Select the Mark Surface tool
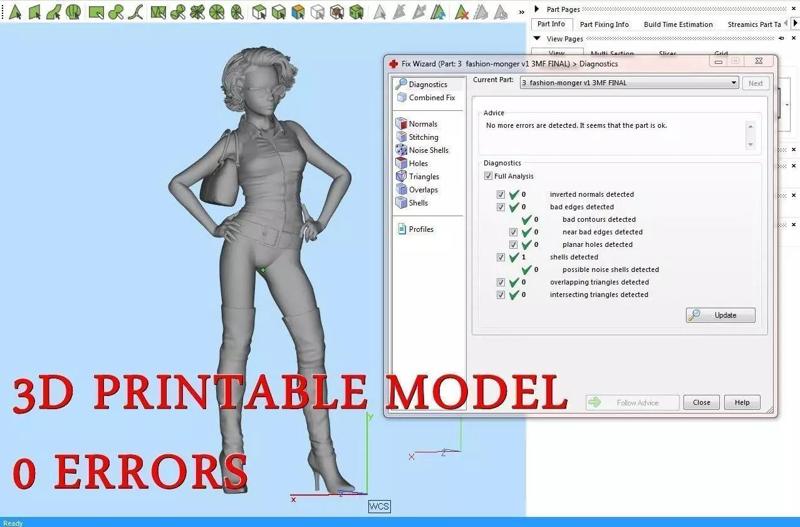800x527 pixels. pos(54,12)
